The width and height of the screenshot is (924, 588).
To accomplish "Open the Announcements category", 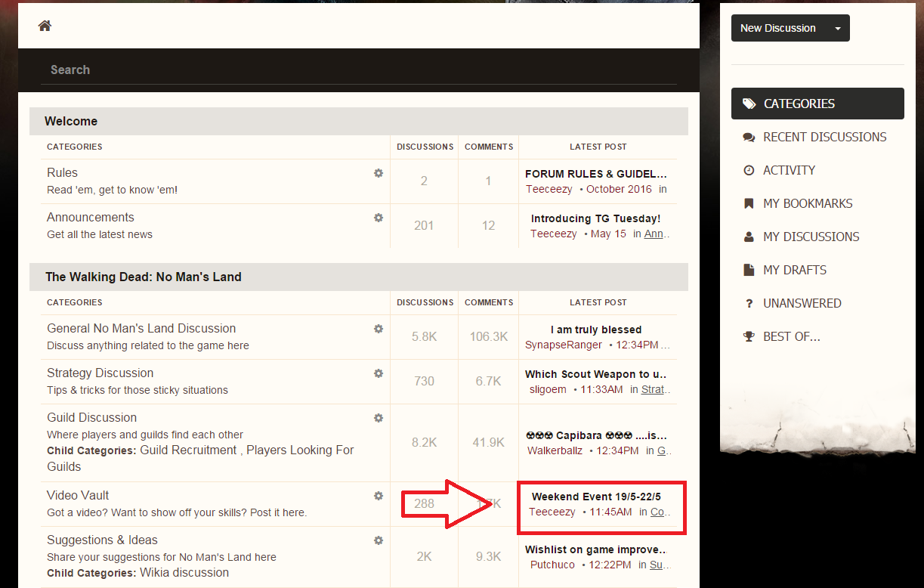I will pos(91,217).
